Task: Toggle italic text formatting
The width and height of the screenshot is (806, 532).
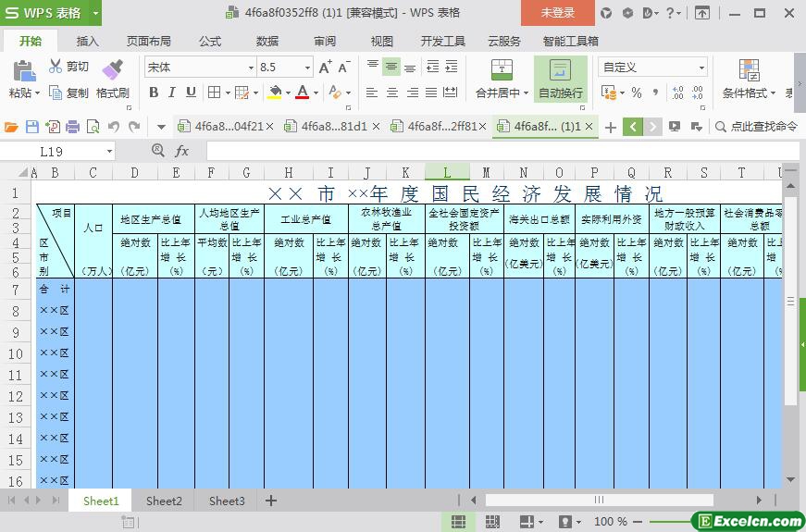Action: point(172,93)
